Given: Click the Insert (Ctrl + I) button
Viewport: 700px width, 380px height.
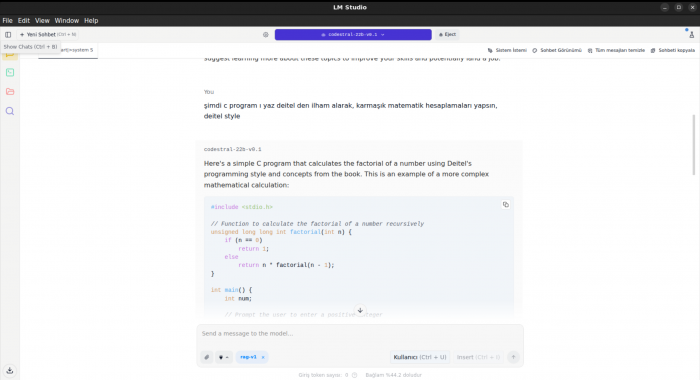Looking at the screenshot, I should tap(478, 357).
